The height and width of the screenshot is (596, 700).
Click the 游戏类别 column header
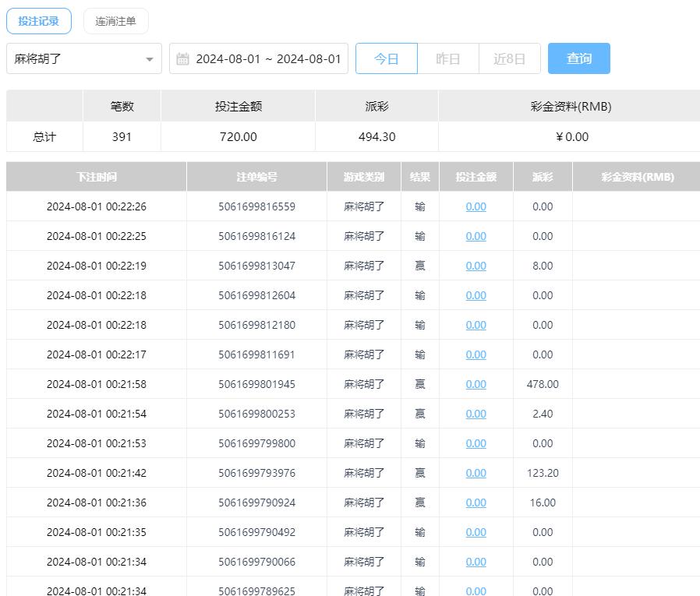pos(364,177)
